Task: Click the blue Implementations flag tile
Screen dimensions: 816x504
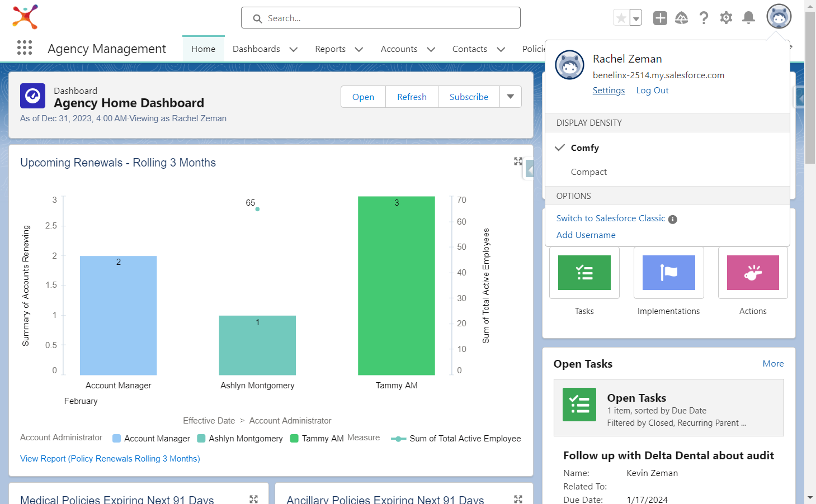Action: (669, 273)
